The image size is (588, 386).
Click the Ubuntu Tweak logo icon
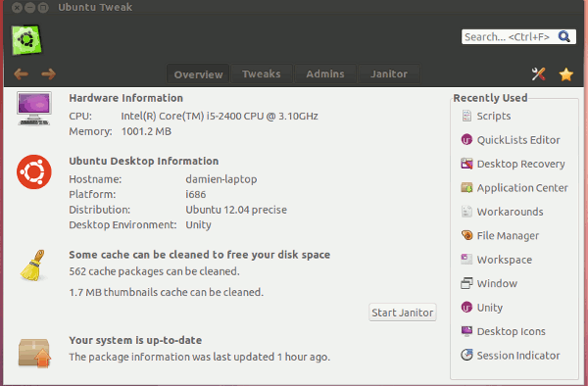tap(26, 39)
